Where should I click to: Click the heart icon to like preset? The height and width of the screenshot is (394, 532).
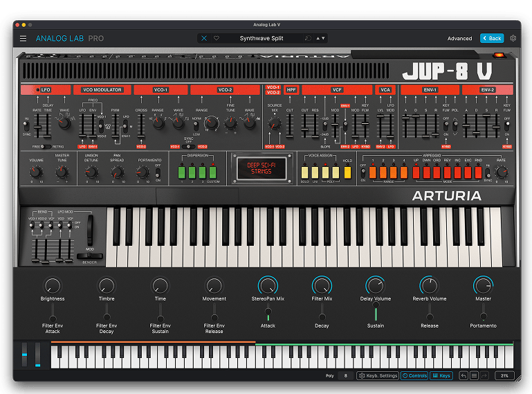(216, 39)
